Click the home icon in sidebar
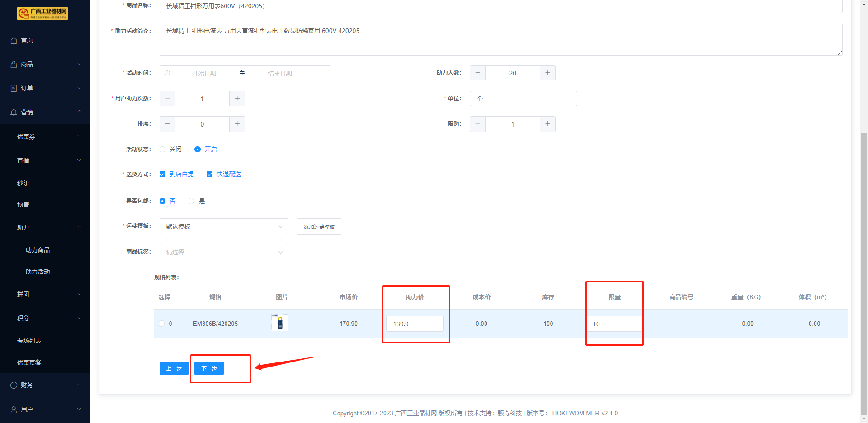Viewport: 868px width, 423px height. click(14, 41)
